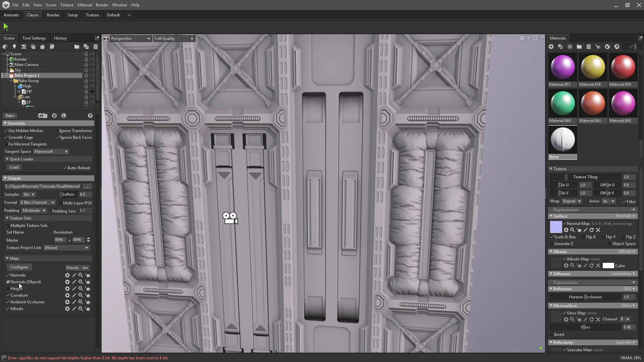Enable the Height map checkbox
Viewport: 644px width, 362px height.
pyautogui.click(x=8, y=289)
